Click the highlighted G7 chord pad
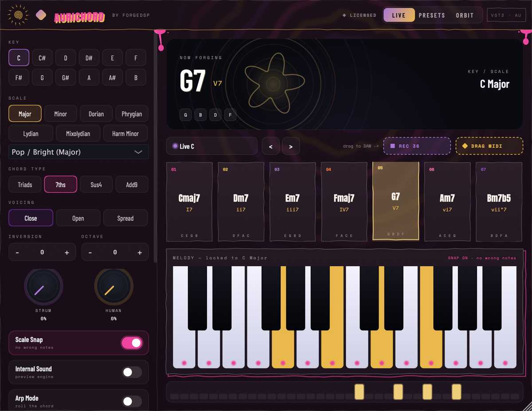Viewport: 532px width, 411px height. tap(396, 201)
